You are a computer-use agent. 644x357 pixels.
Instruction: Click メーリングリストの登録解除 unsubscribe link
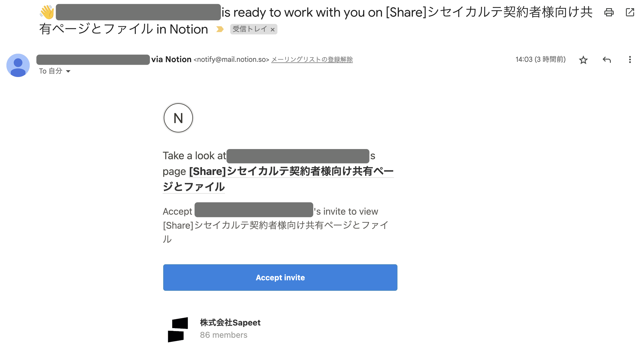312,60
